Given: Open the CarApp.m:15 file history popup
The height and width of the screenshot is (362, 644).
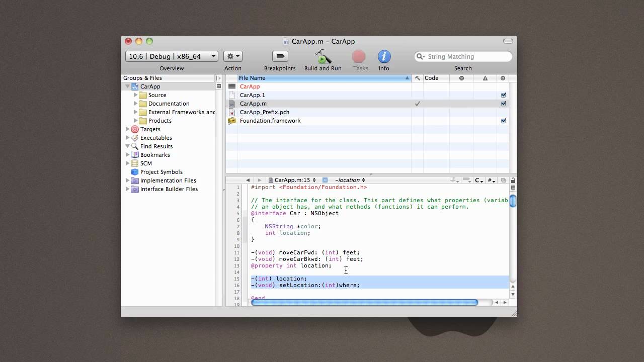Looking at the screenshot, I should [292, 180].
